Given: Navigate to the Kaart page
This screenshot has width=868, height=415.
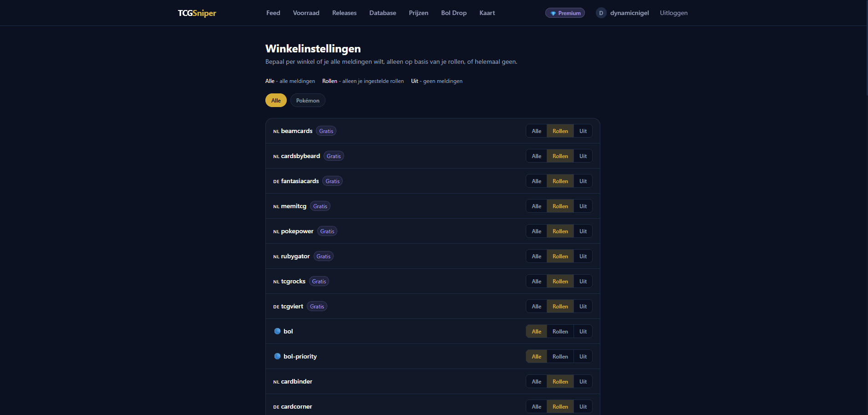Looking at the screenshot, I should coord(487,13).
